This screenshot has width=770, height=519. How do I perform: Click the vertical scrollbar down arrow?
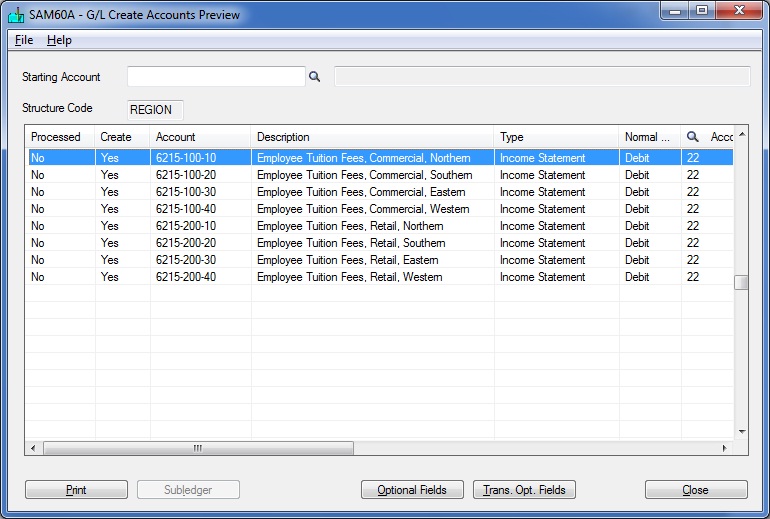742,432
